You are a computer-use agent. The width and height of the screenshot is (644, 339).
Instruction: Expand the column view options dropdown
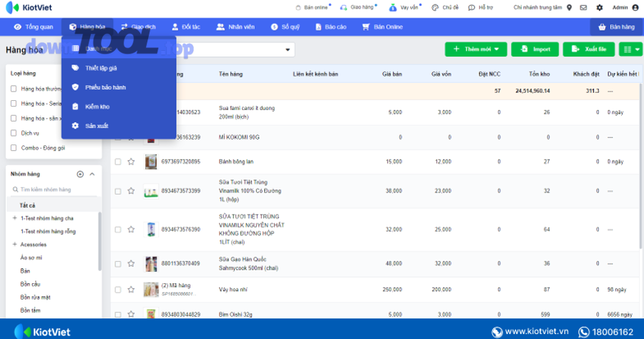click(x=630, y=49)
